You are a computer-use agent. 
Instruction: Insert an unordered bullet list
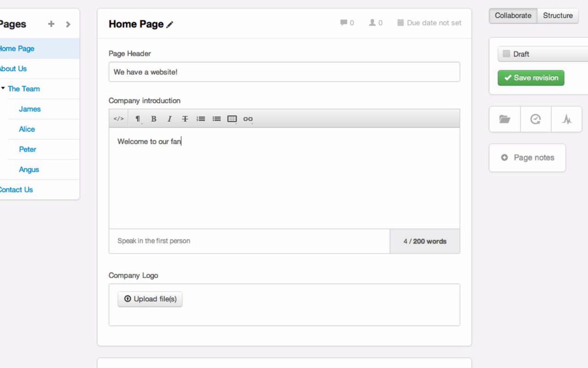tap(216, 119)
